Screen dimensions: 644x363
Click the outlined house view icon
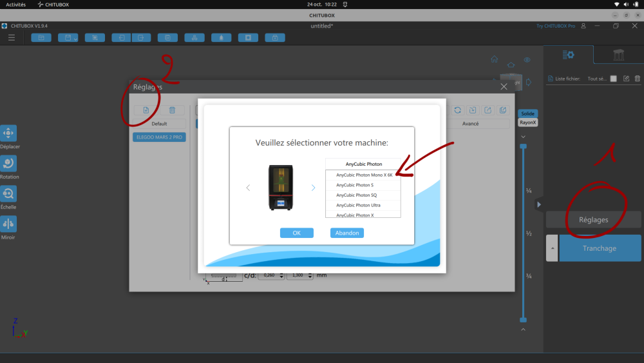tap(511, 65)
